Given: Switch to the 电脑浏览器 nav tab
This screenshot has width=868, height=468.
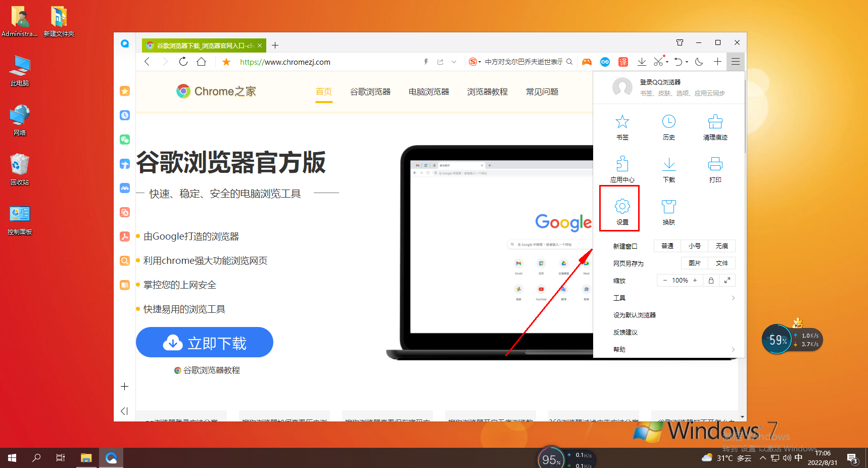Looking at the screenshot, I should pos(429,91).
